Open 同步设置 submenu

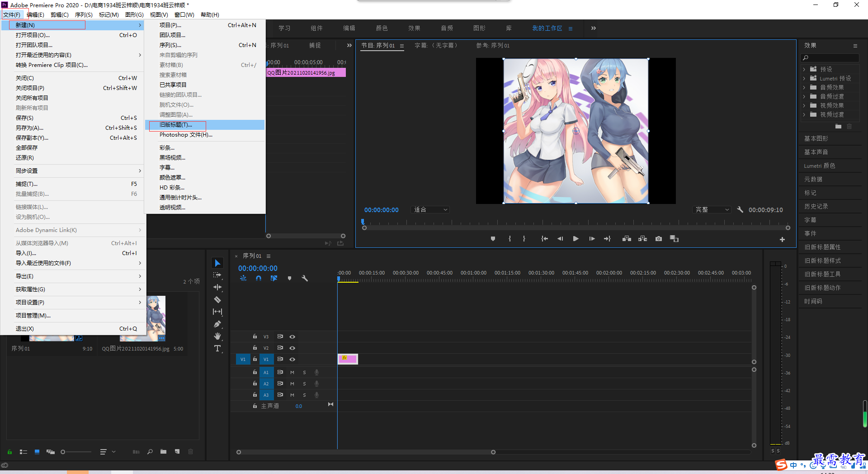73,171
